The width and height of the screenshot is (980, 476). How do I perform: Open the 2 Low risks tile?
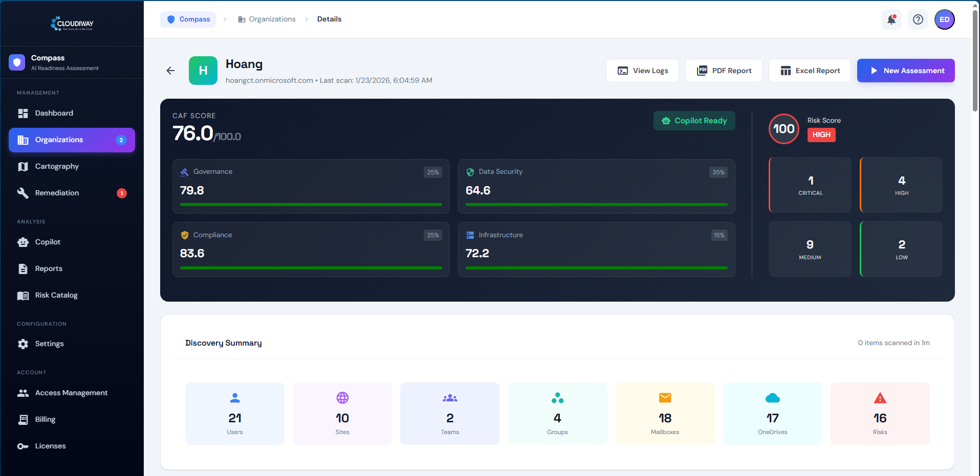pos(901,249)
